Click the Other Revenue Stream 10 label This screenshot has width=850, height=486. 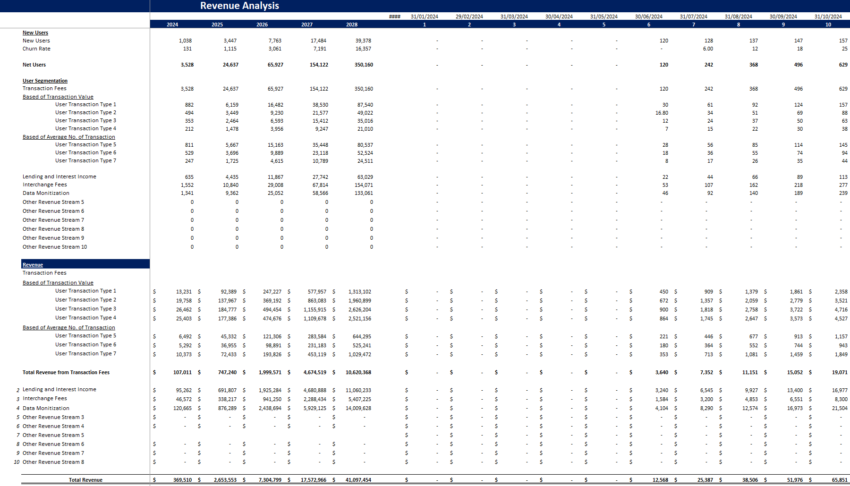click(55, 247)
